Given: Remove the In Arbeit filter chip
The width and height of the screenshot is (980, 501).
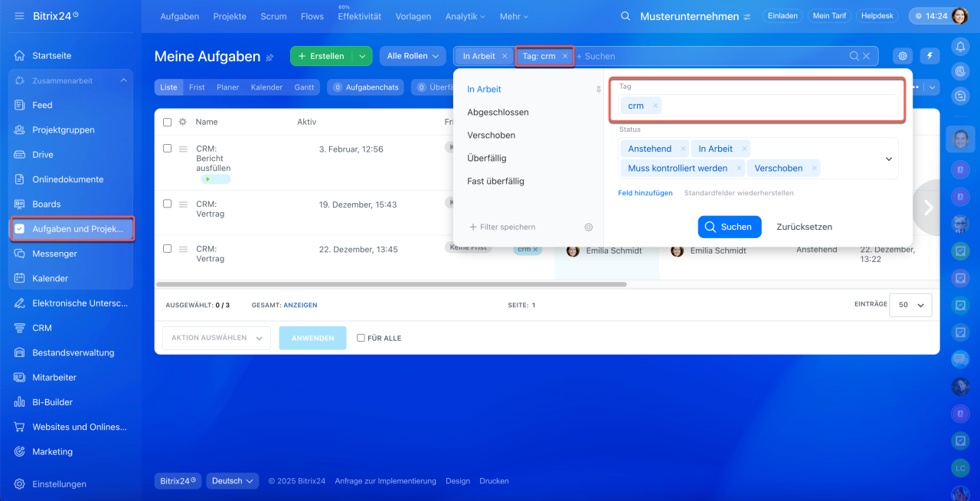Looking at the screenshot, I should pyautogui.click(x=505, y=56).
